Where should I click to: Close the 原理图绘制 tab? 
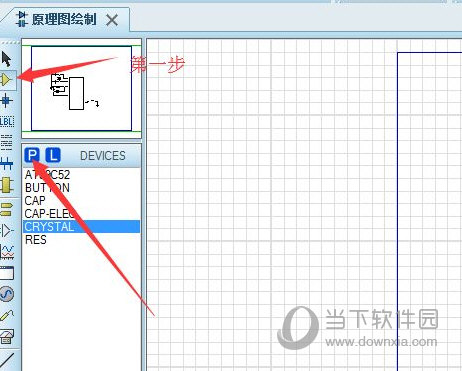(112, 20)
